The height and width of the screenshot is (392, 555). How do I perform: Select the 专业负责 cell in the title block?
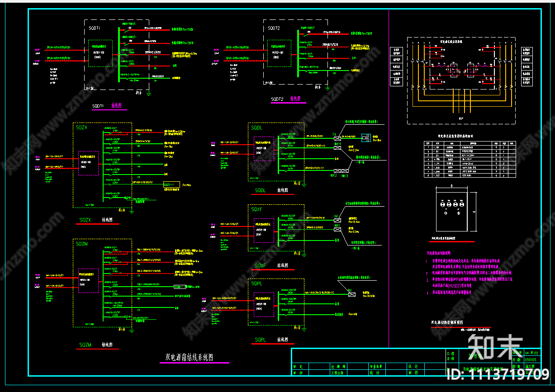376,367
